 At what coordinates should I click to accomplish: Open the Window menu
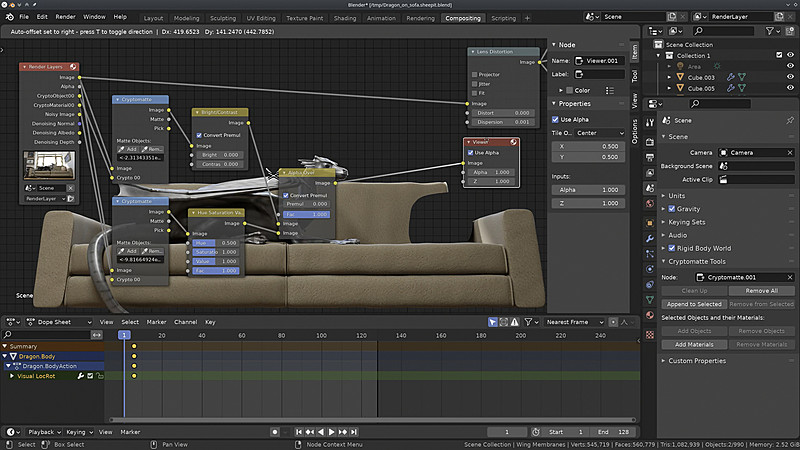(x=94, y=17)
